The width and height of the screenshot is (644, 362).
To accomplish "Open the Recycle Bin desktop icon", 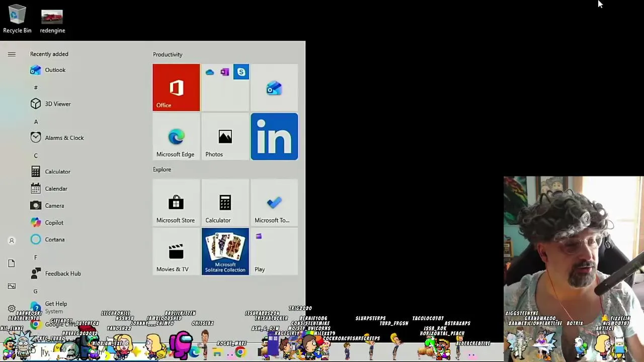I will click(17, 19).
